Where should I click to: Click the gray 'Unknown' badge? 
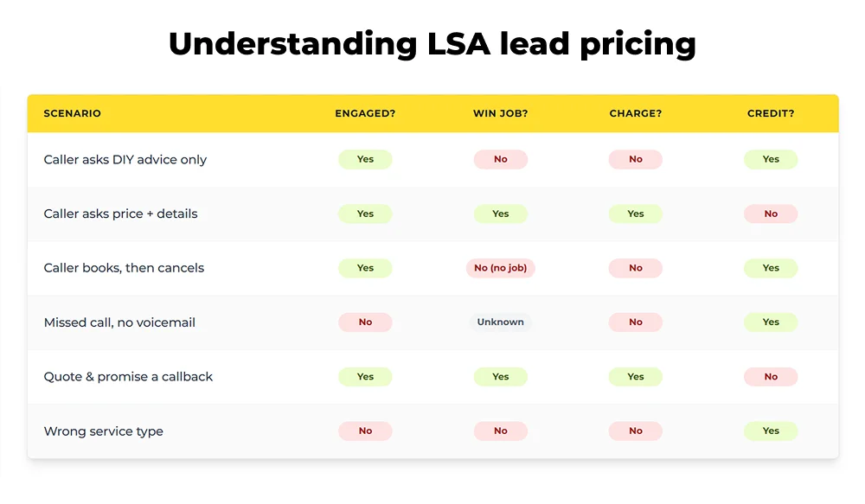(500, 322)
